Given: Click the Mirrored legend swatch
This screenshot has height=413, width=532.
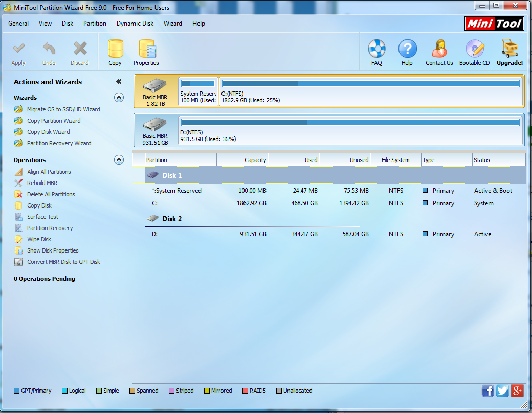Looking at the screenshot, I should [x=207, y=391].
